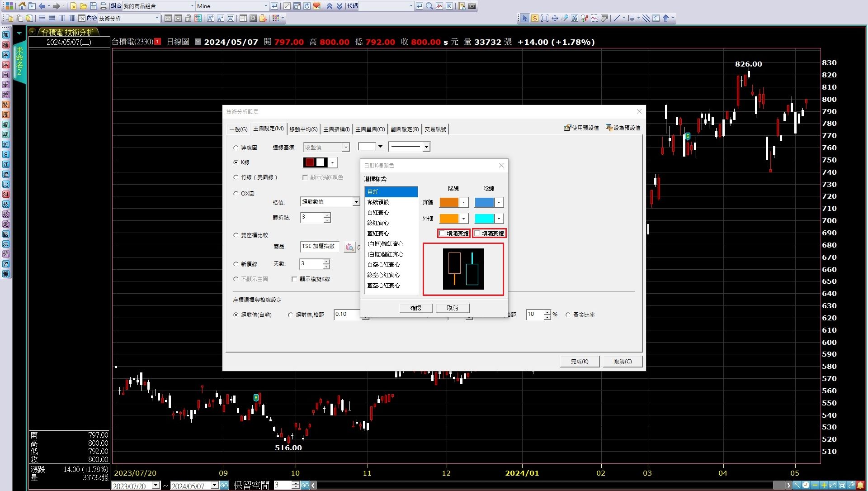This screenshot has height=491, width=868.
Task: Open the 陽線 實體 color dropdown arrow
Action: click(463, 202)
